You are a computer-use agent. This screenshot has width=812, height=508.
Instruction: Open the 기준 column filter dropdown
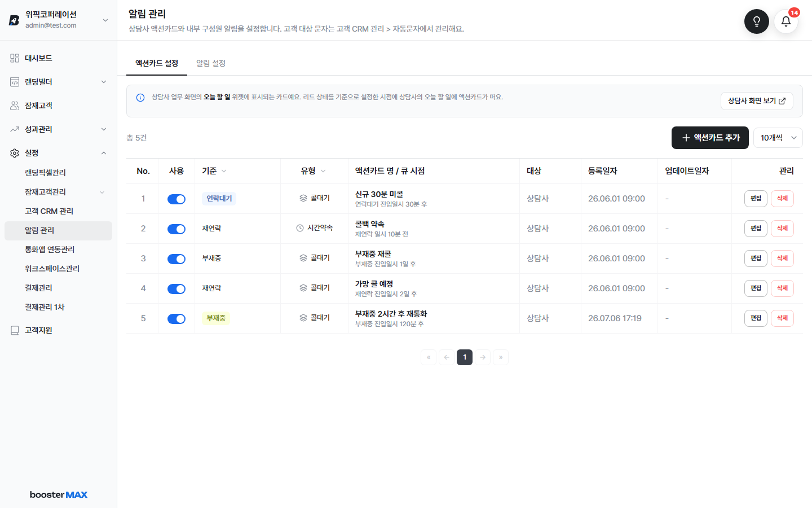224,171
